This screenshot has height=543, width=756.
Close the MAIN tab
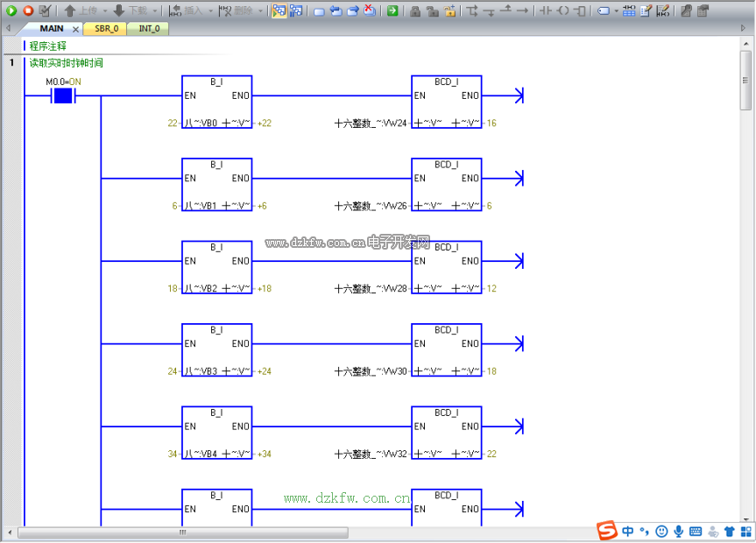click(75, 29)
